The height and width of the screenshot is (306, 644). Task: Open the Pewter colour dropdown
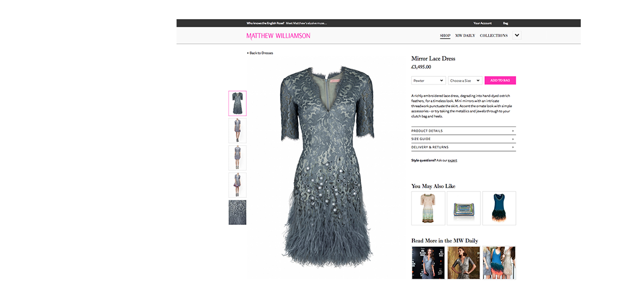pyautogui.click(x=428, y=81)
